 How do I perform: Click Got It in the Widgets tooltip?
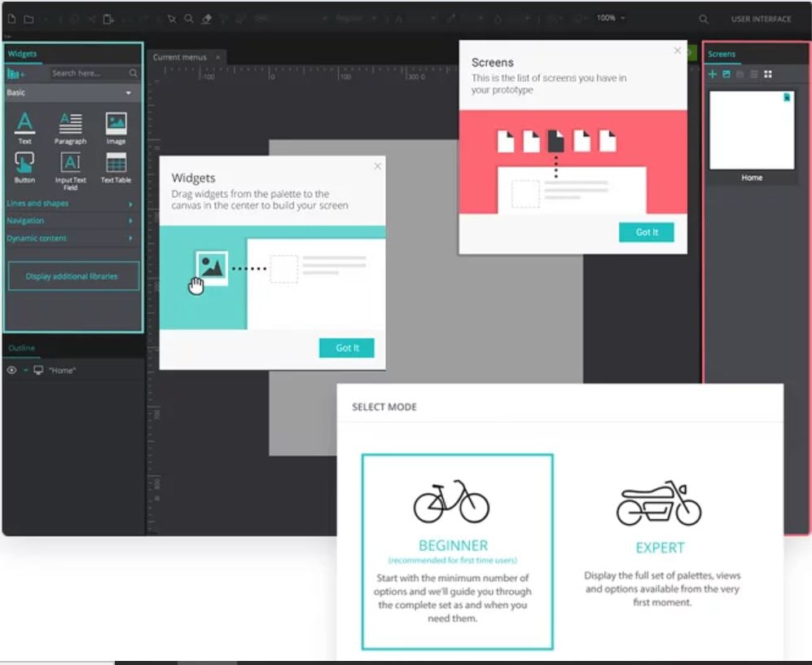[347, 348]
